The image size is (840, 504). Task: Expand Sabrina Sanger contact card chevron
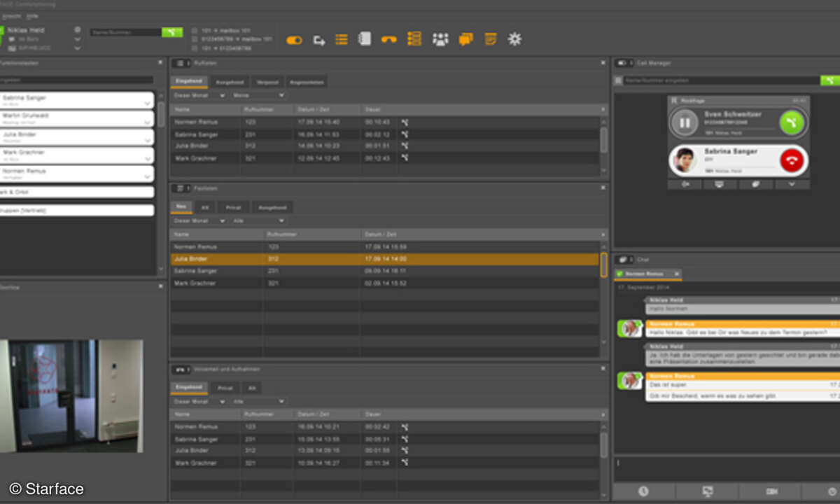[147, 103]
